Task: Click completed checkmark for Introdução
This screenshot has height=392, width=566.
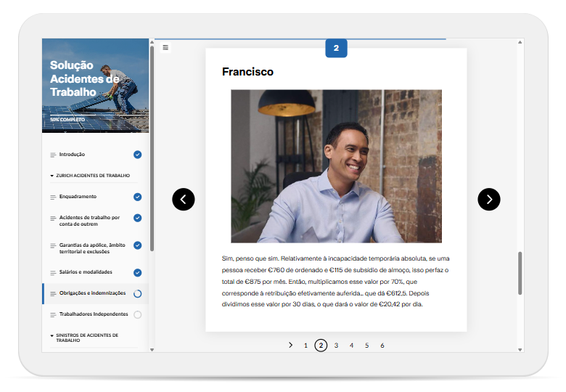Action: pos(138,155)
